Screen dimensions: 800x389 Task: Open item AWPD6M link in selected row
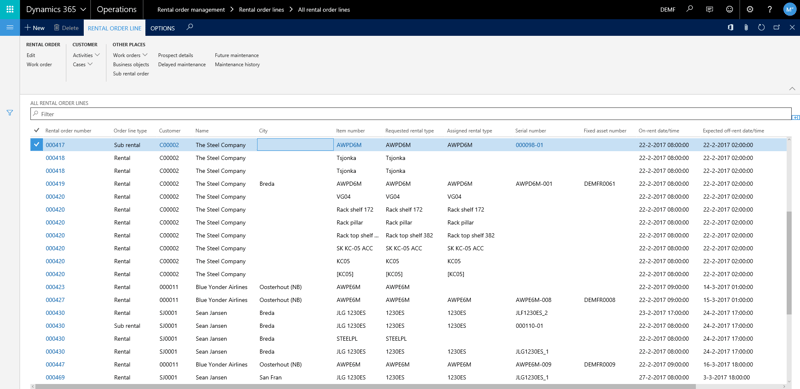click(x=349, y=145)
